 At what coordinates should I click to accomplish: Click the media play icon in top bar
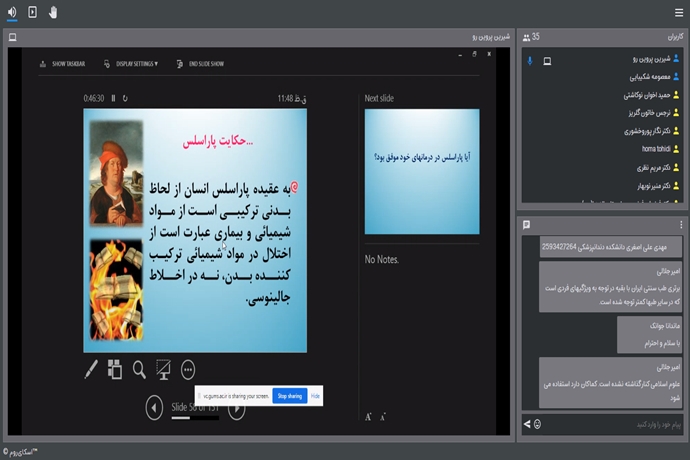(x=32, y=12)
